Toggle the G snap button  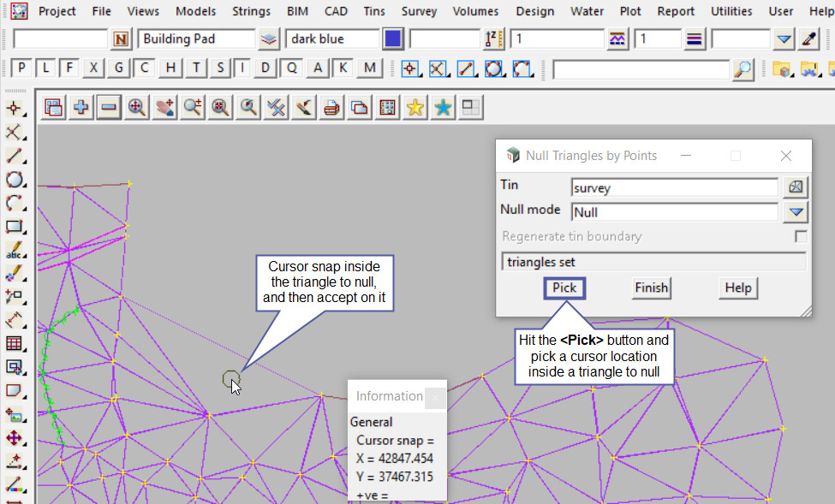point(118,68)
